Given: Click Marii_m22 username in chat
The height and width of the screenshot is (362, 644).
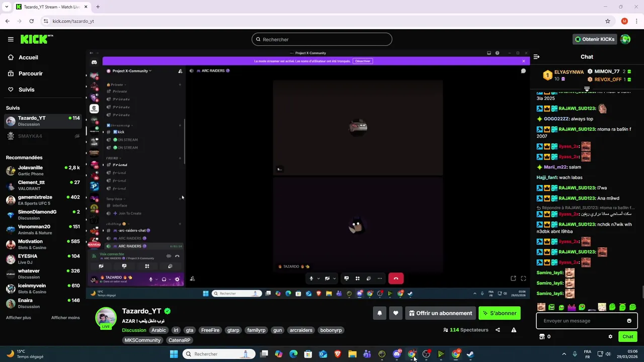Looking at the screenshot, I should click(555, 167).
